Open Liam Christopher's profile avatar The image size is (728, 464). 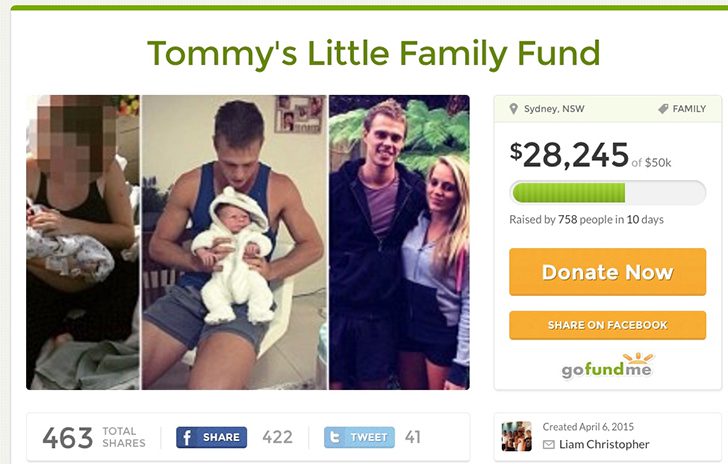point(517,436)
